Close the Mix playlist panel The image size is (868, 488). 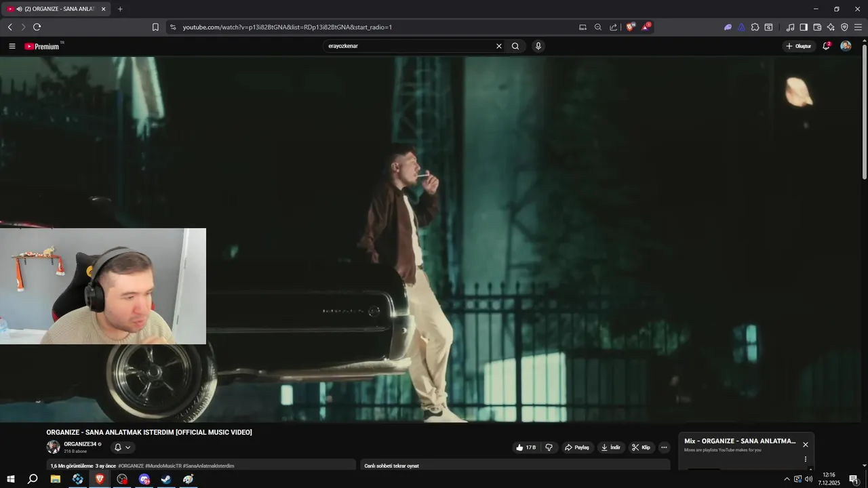click(x=806, y=445)
